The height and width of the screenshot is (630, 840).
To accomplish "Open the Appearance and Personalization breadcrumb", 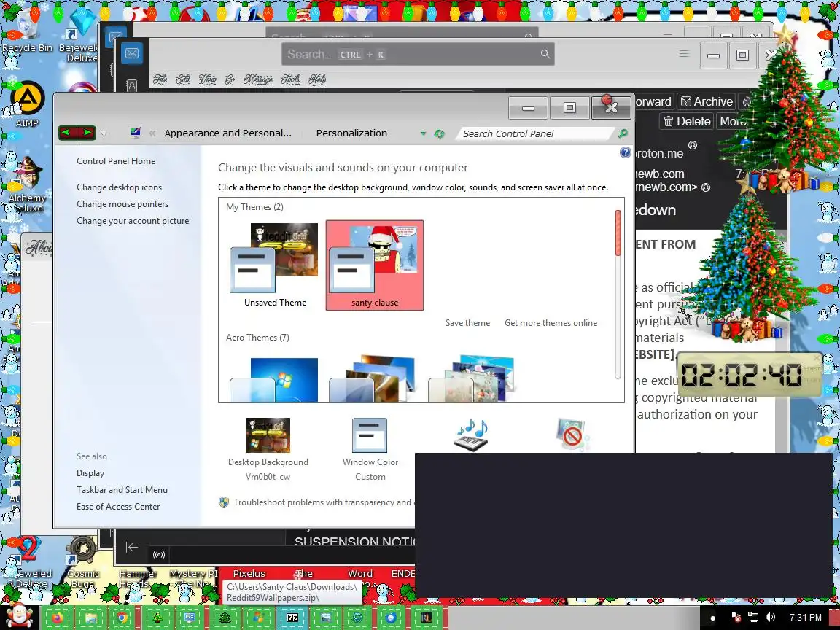I will pos(227,133).
